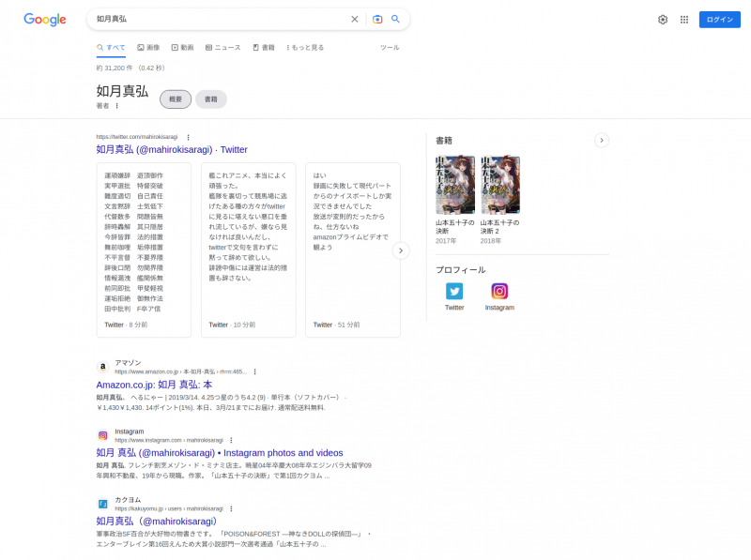Open three-dot menu beside Twitter URL
Screen dimensions: 751x560
coord(189,137)
